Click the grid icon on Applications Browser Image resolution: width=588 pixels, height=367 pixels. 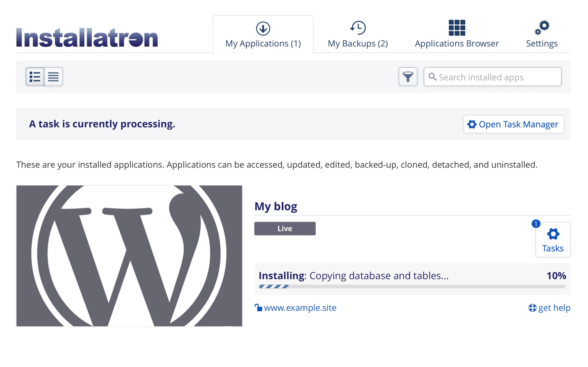tap(457, 28)
